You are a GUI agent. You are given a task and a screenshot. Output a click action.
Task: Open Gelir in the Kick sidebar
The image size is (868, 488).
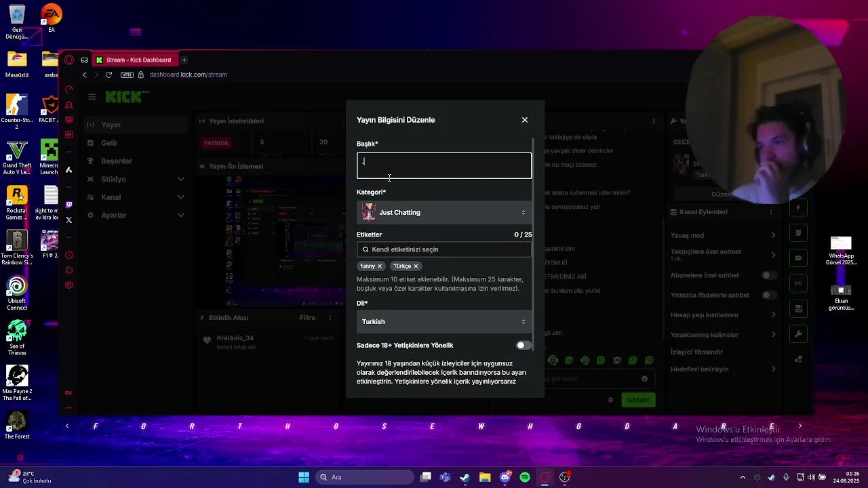136,143
